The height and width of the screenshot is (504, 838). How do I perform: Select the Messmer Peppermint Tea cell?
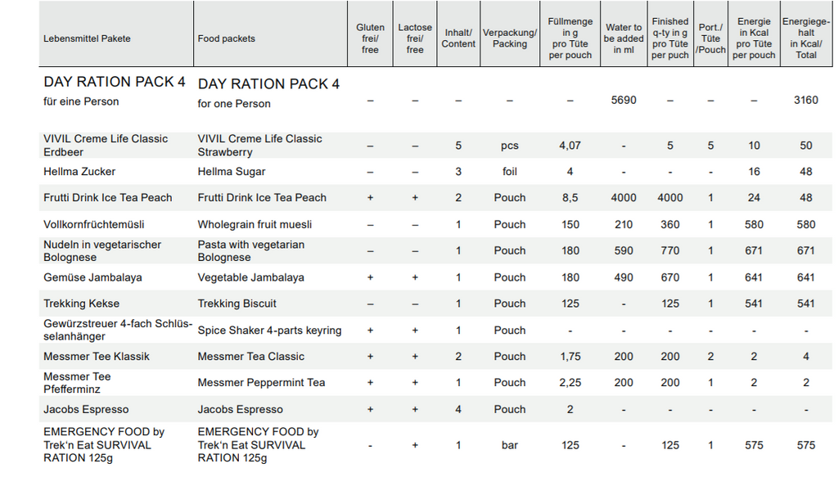click(x=261, y=383)
